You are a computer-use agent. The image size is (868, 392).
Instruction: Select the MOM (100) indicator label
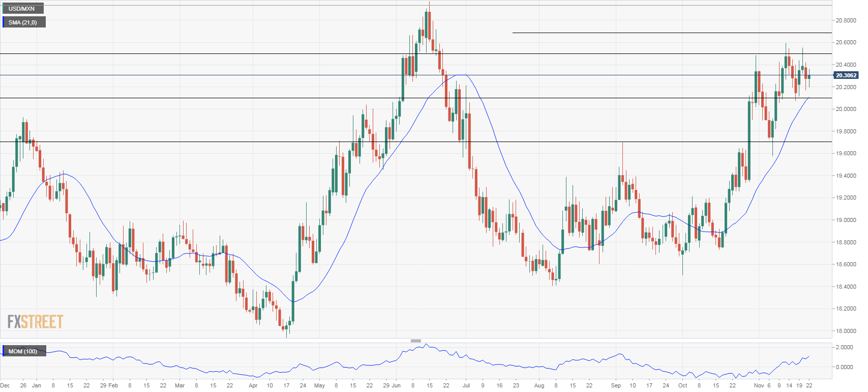pos(24,351)
